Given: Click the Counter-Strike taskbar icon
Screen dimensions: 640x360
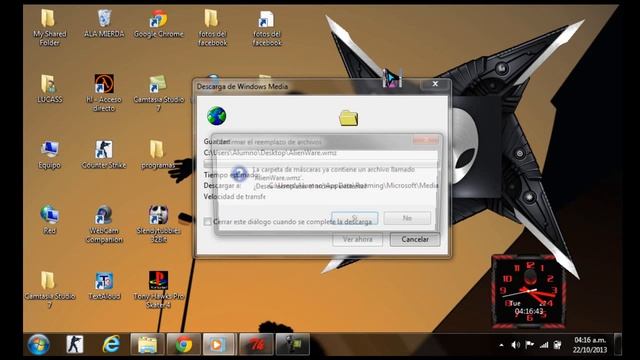Looking at the screenshot, I should tap(75, 344).
